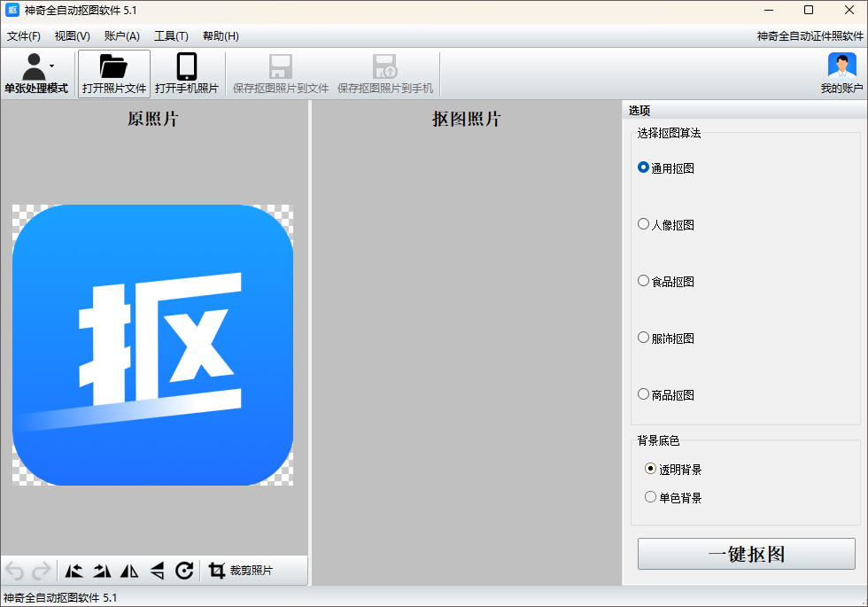Click the 单张处理模式 person icon
The image size is (868, 607).
(x=35, y=66)
